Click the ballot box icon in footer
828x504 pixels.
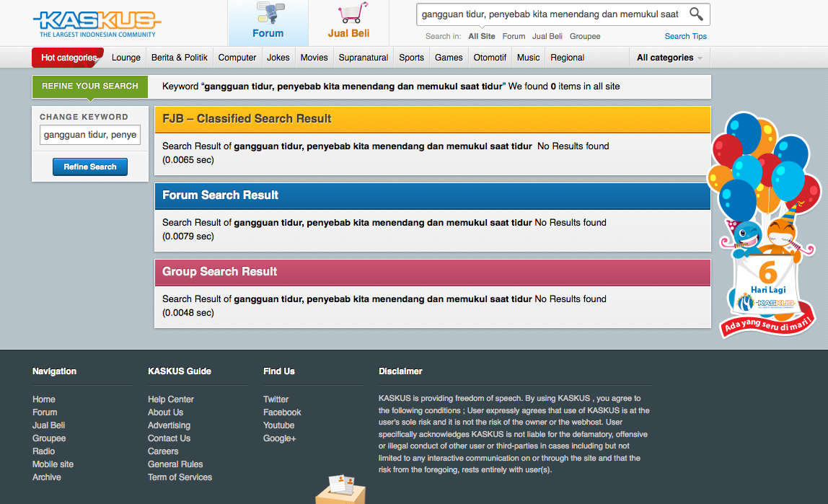tap(340, 490)
